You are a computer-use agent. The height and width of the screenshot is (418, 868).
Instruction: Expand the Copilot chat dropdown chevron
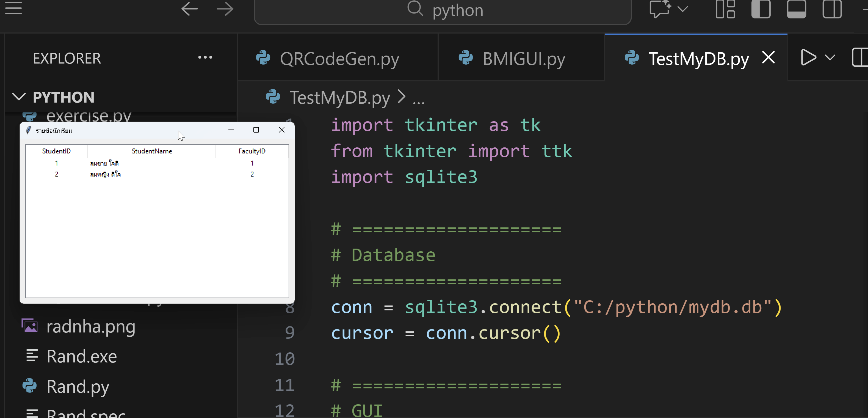683,9
